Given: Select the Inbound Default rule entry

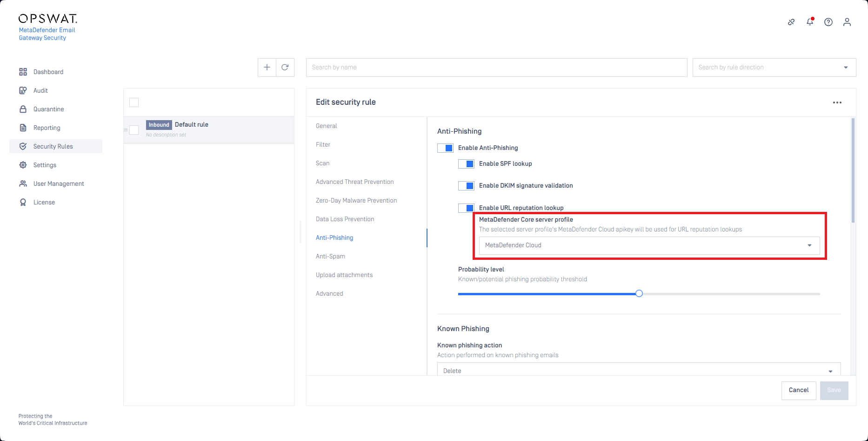Looking at the screenshot, I should coord(209,130).
